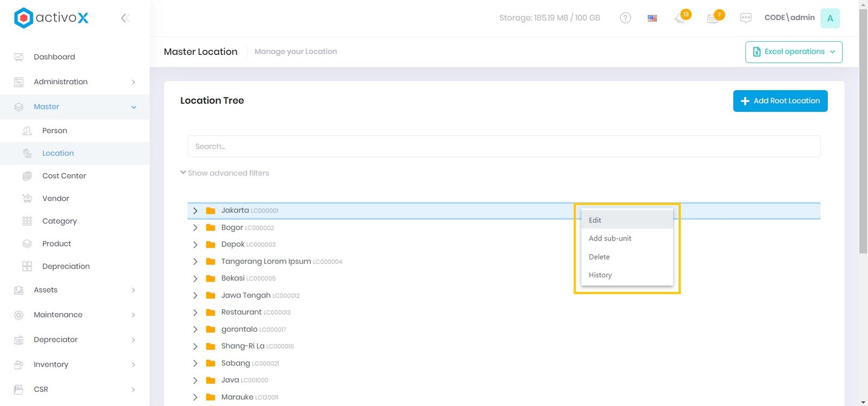This screenshot has width=868, height=406.
Task: Choose Edit in the context menu
Action: (595, 220)
